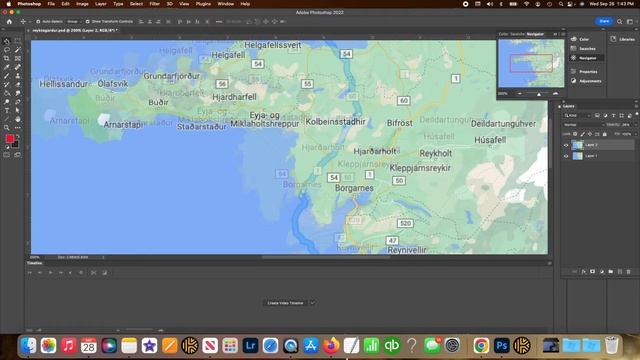The width and height of the screenshot is (640, 360).
Task: Open the Navigator panel options menu
Action: pos(563,34)
